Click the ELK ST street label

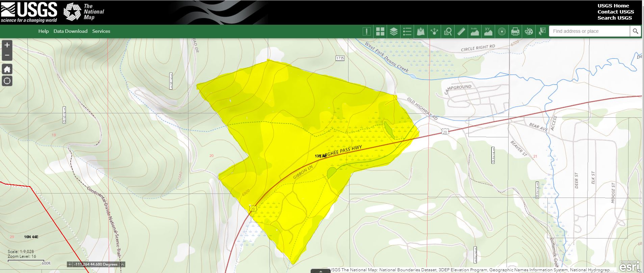click(593, 178)
